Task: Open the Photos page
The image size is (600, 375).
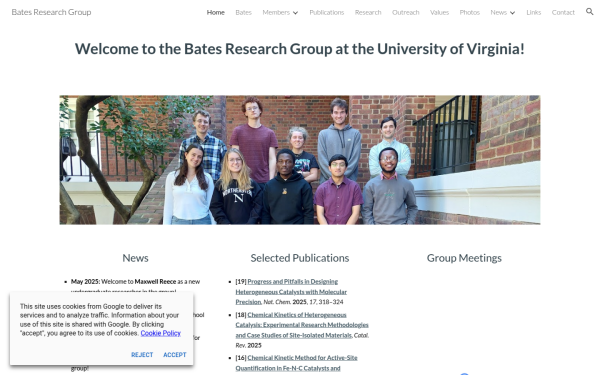Action: point(470,12)
